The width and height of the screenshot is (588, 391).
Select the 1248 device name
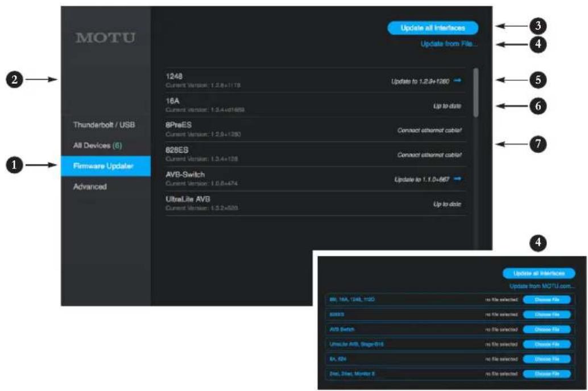(174, 76)
